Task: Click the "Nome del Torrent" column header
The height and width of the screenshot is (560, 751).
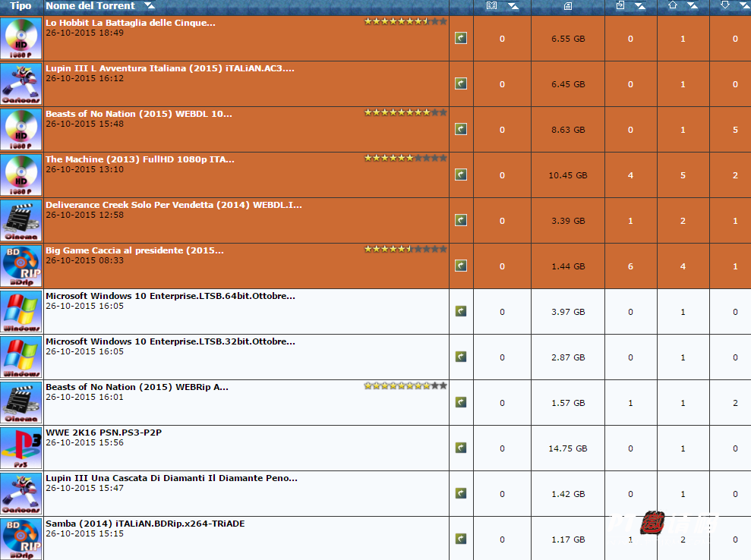Action: click(90, 6)
